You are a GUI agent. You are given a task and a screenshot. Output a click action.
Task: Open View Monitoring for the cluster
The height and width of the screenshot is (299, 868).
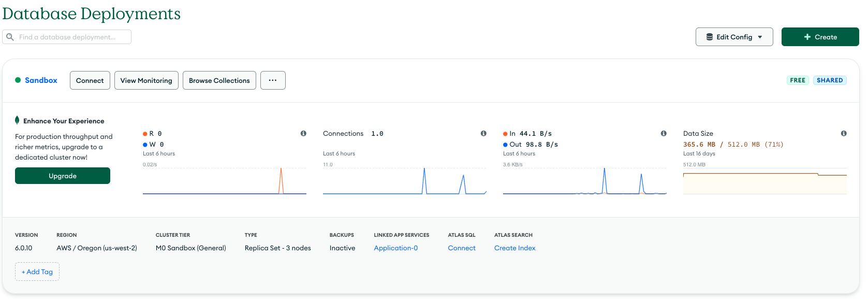(146, 80)
